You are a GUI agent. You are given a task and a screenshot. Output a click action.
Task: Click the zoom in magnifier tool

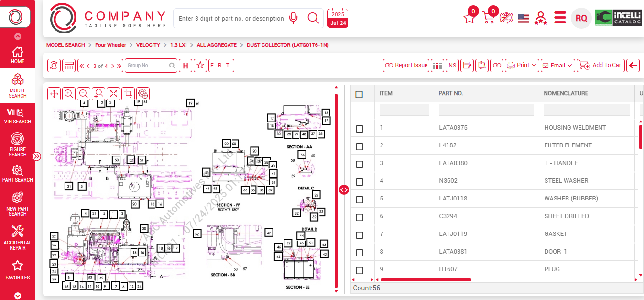click(x=69, y=94)
